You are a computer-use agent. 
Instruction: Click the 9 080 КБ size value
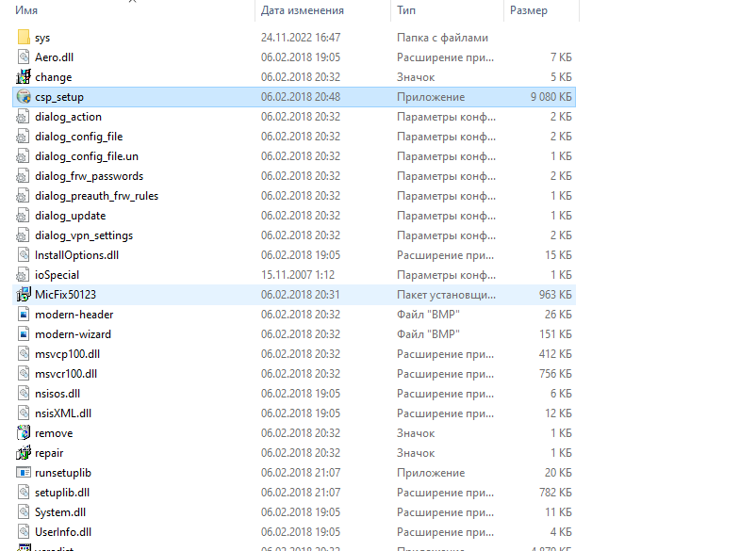click(x=551, y=97)
